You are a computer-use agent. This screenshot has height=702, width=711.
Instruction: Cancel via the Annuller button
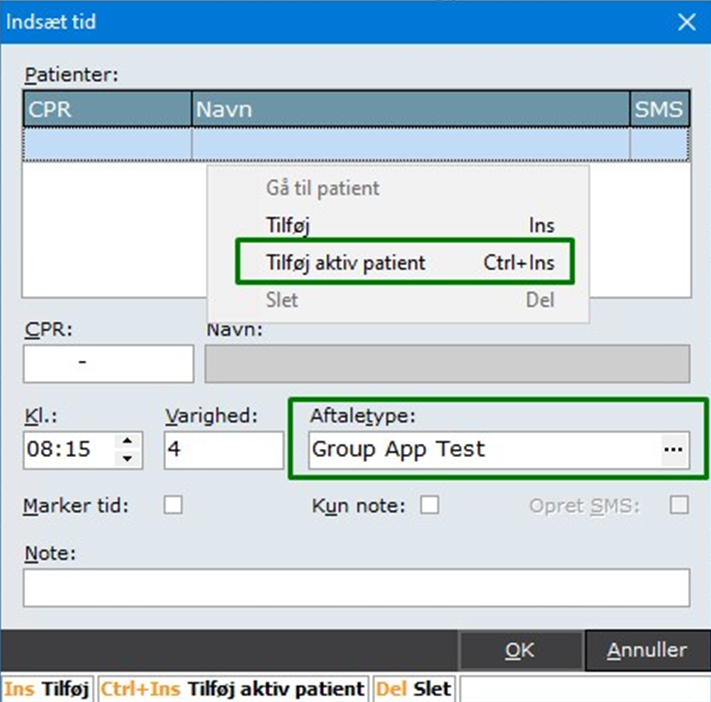pos(647,650)
